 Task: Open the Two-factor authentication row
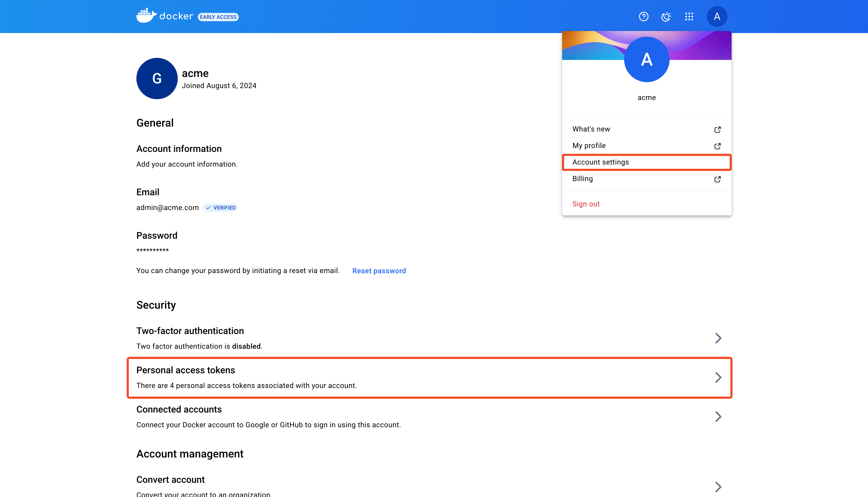(429, 338)
